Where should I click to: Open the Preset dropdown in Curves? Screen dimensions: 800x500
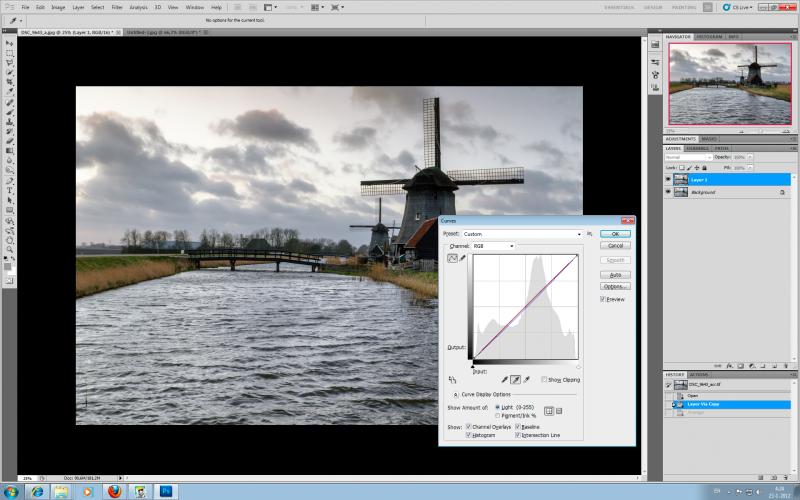click(x=522, y=234)
